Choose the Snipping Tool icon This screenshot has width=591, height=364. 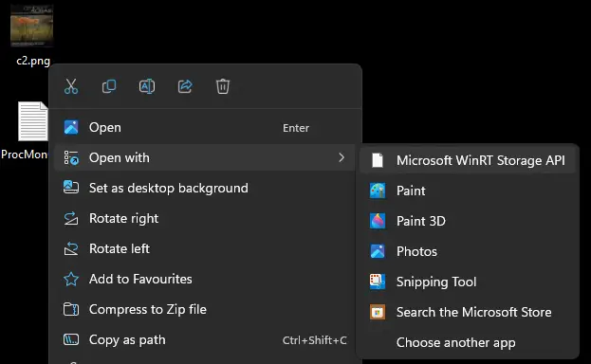(x=378, y=282)
